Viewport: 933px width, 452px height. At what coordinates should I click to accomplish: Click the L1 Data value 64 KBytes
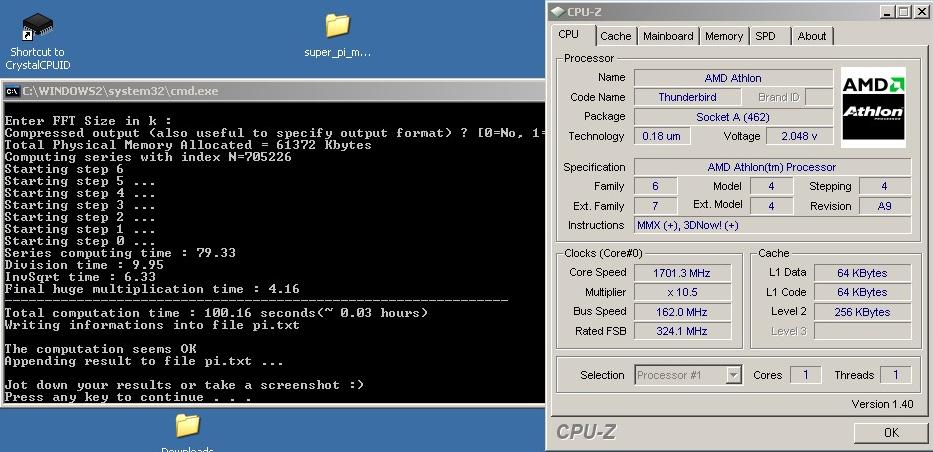pos(862,273)
